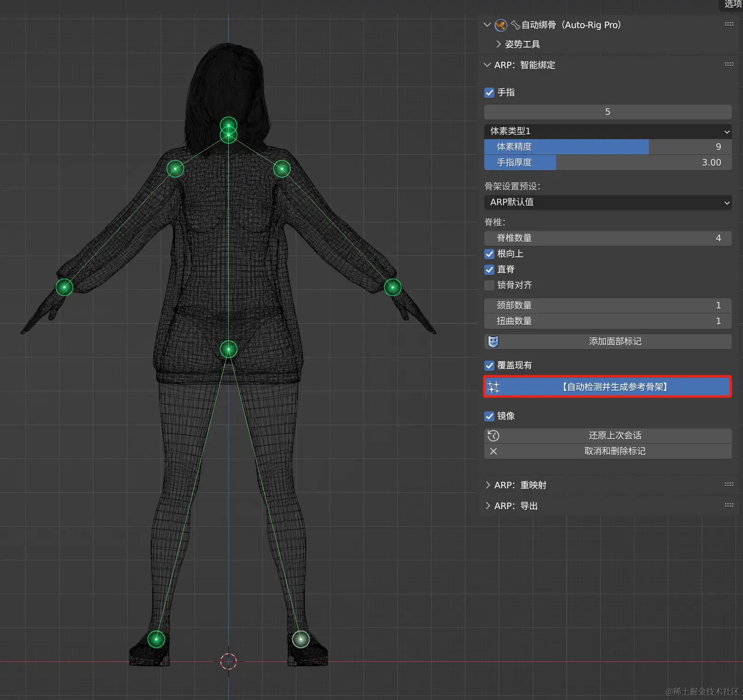Screen dimensions: 743x700
Task: Enable the 锁骨对齐 checkbox
Action: coord(489,285)
